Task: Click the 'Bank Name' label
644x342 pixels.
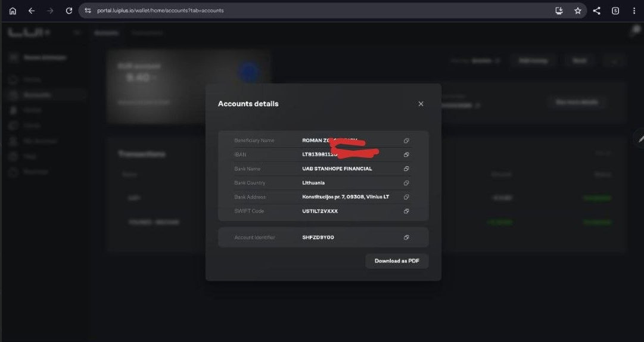Action: (247, 169)
